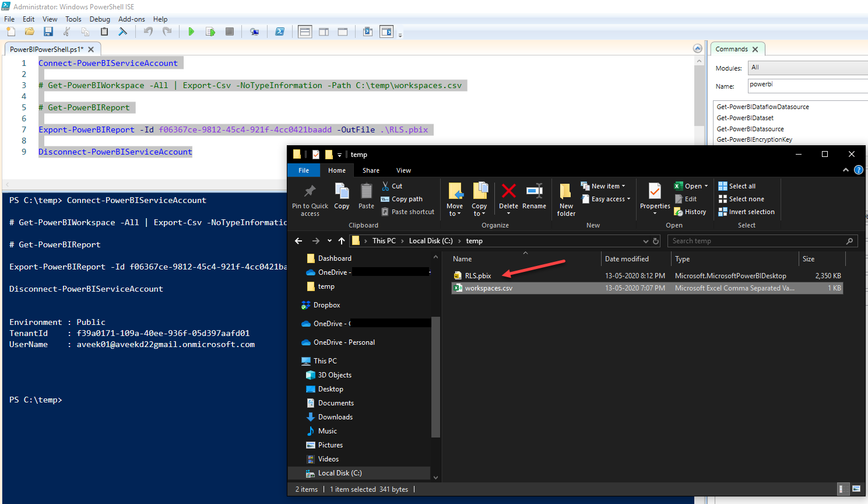Viewport: 868px width, 504px height.
Task: Click the Start PowerShell.exe toolbar icon
Action: tap(280, 32)
